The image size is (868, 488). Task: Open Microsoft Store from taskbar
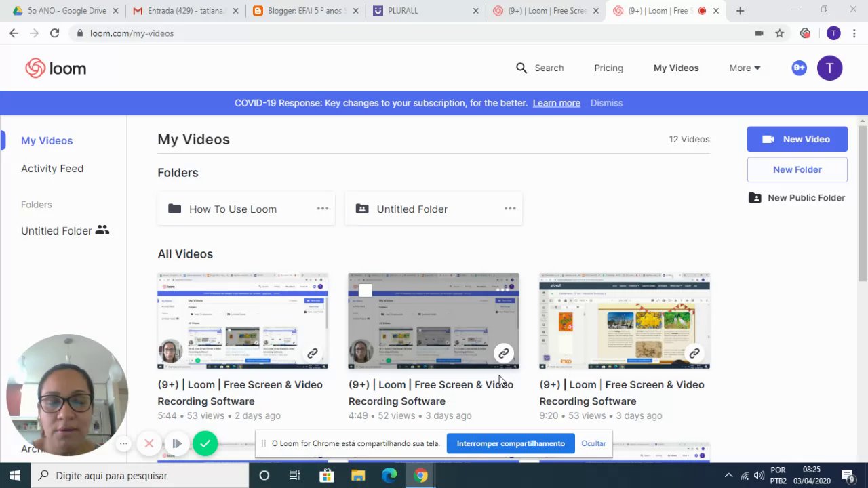point(326,475)
